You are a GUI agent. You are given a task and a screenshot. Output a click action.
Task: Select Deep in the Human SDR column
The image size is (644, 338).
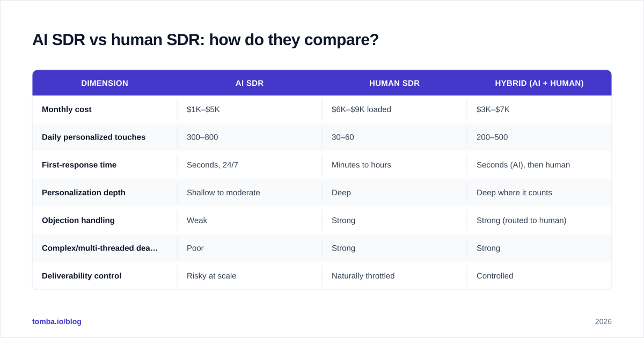394,193
